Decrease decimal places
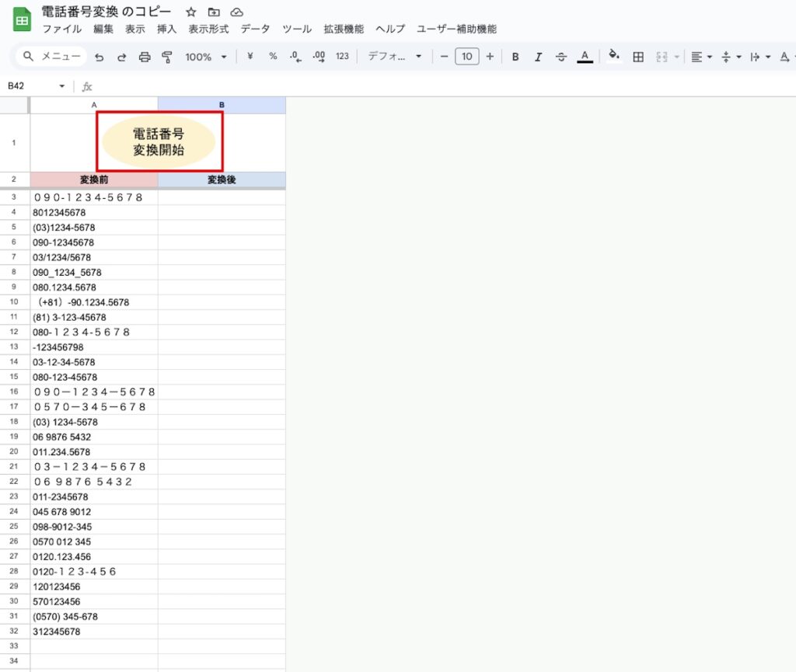The height and width of the screenshot is (672, 796). point(295,56)
